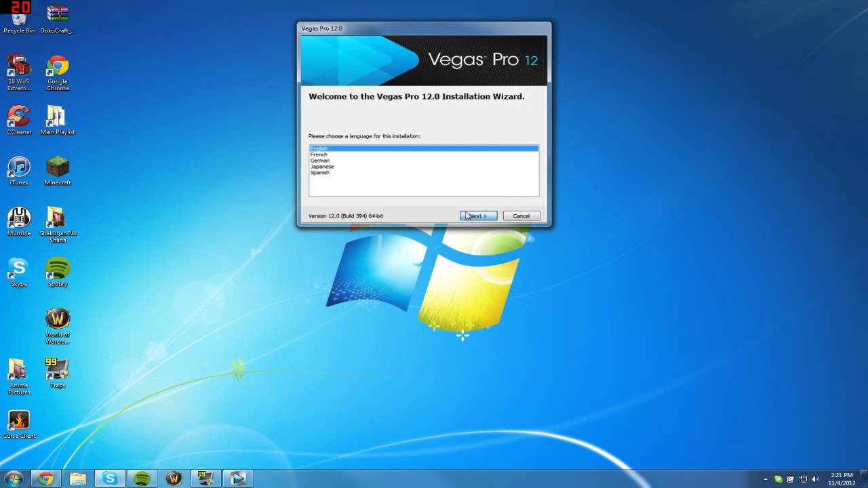Select the iTunes desktop icon
This screenshot has height=488, width=868.
click(19, 171)
